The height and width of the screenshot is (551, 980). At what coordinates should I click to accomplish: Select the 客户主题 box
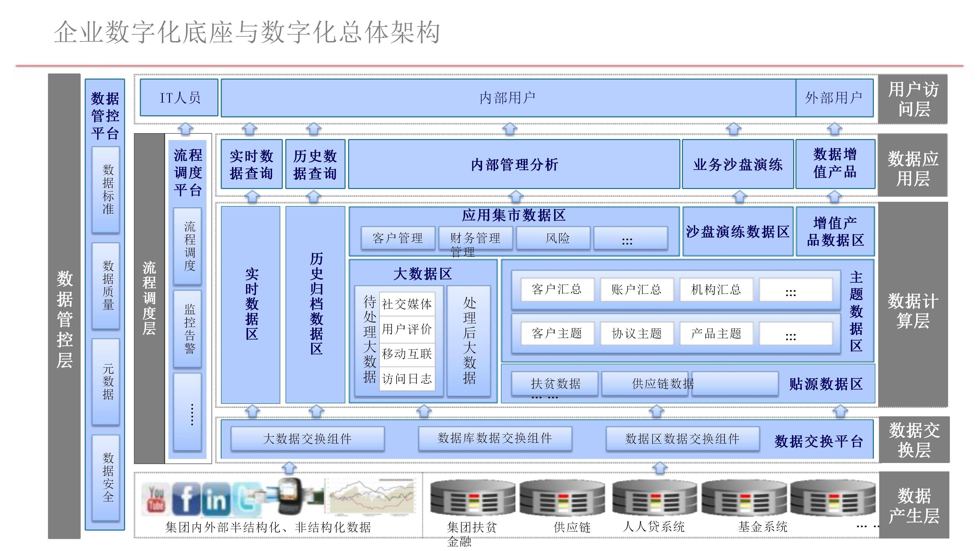557,333
